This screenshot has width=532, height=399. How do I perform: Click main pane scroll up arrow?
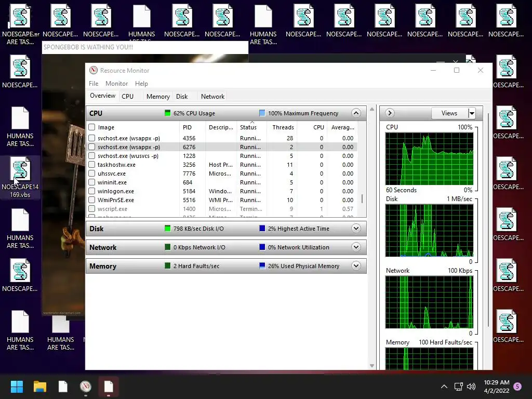pyautogui.click(x=372, y=109)
